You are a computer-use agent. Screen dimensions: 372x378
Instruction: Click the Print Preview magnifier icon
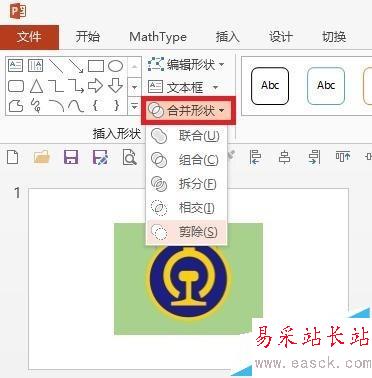coord(129,157)
